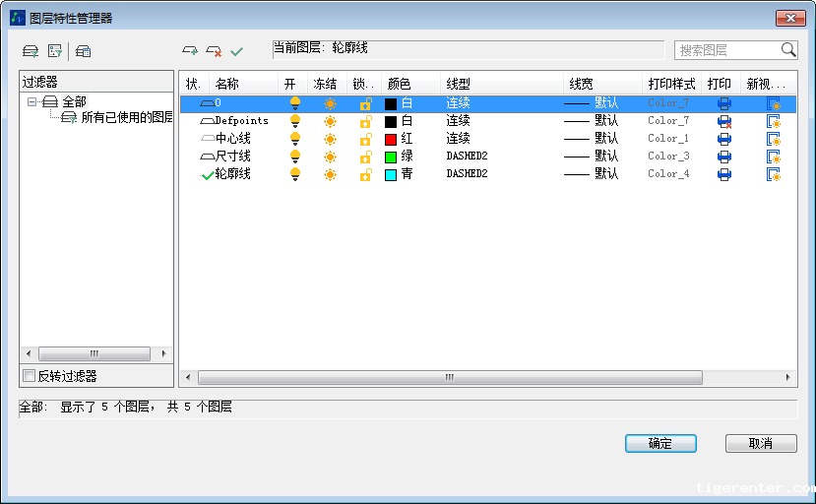
Task: Enable the 反转过滤器 checkbox
Action: pos(30,376)
